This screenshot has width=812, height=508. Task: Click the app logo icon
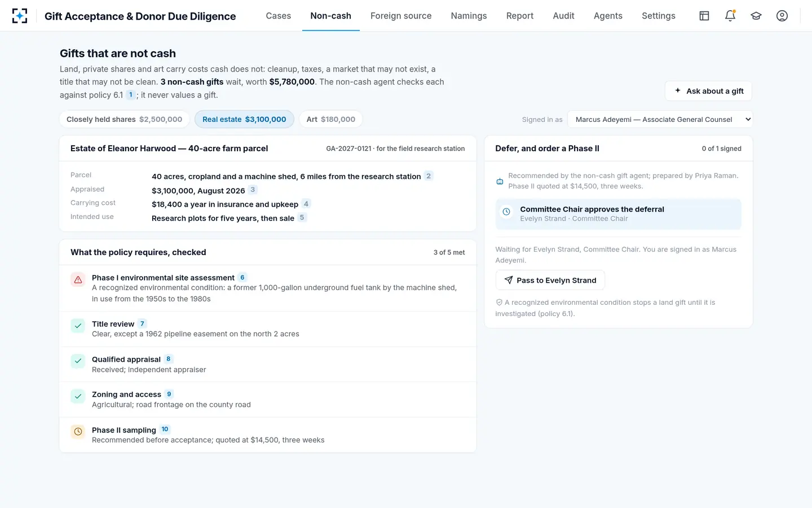click(20, 16)
